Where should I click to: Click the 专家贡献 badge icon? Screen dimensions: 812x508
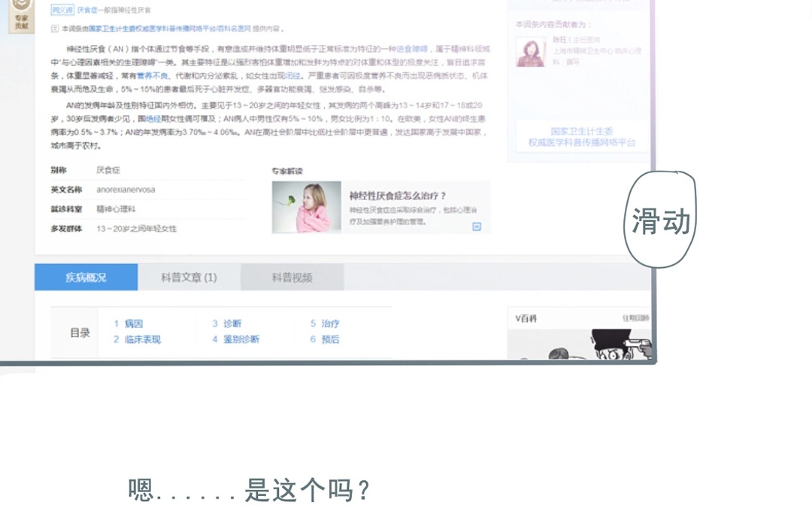[x=20, y=17]
